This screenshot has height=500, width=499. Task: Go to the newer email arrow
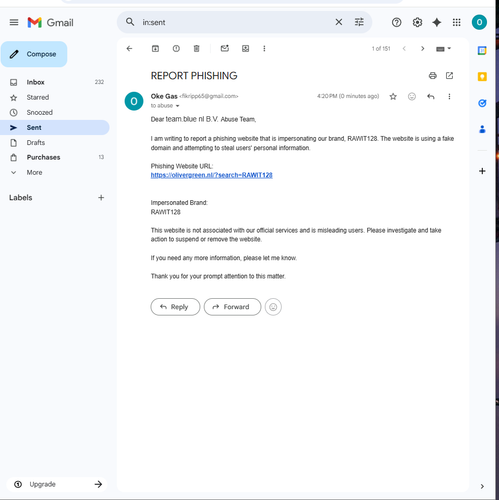[x=404, y=49]
